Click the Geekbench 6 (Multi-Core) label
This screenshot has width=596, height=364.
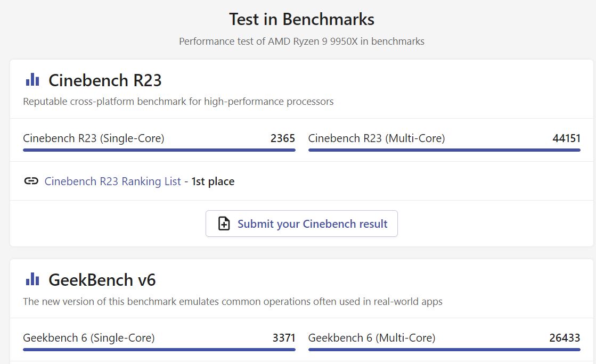pos(372,338)
